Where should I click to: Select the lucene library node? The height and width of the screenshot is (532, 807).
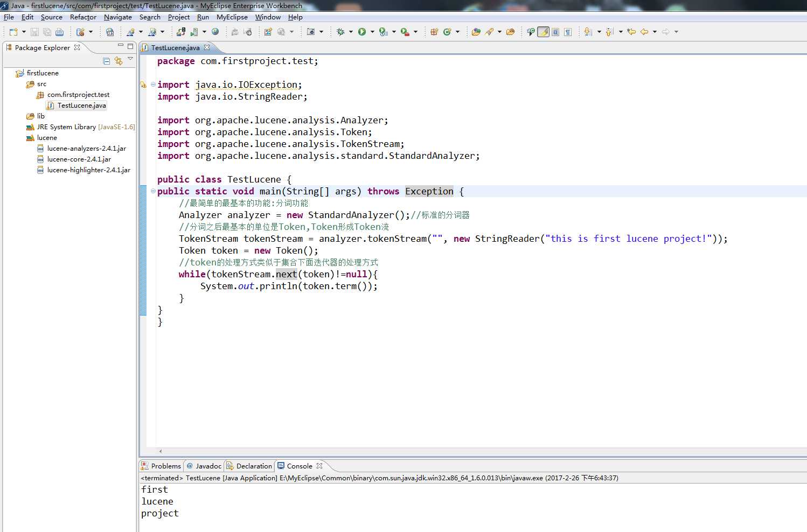(x=46, y=138)
